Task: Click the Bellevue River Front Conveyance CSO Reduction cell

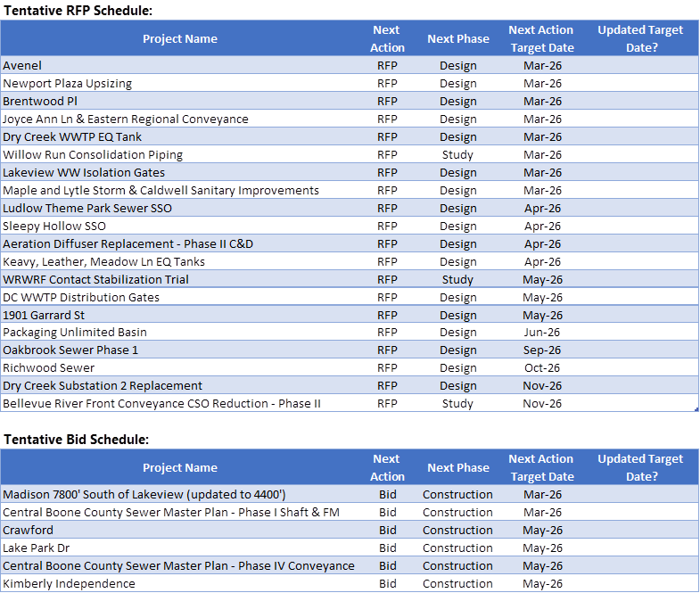Action: 161,403
